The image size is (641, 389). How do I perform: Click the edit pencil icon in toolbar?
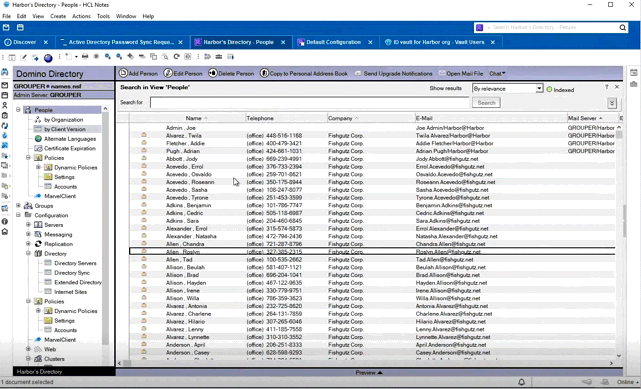24,57
